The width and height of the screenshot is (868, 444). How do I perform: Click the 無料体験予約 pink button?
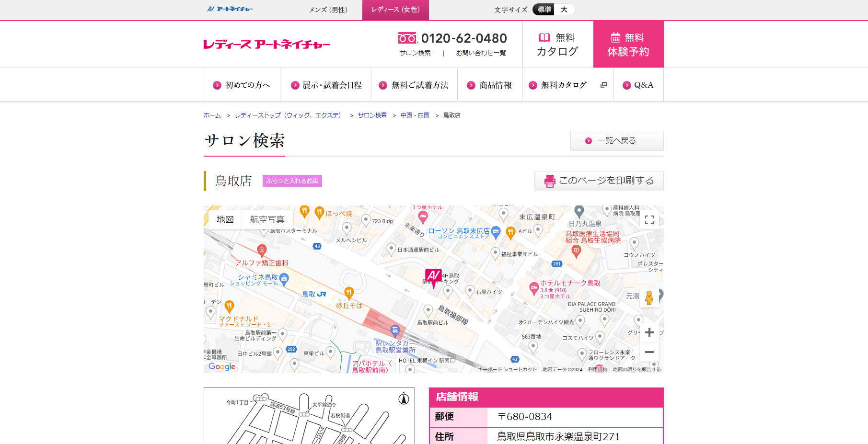pos(628,44)
